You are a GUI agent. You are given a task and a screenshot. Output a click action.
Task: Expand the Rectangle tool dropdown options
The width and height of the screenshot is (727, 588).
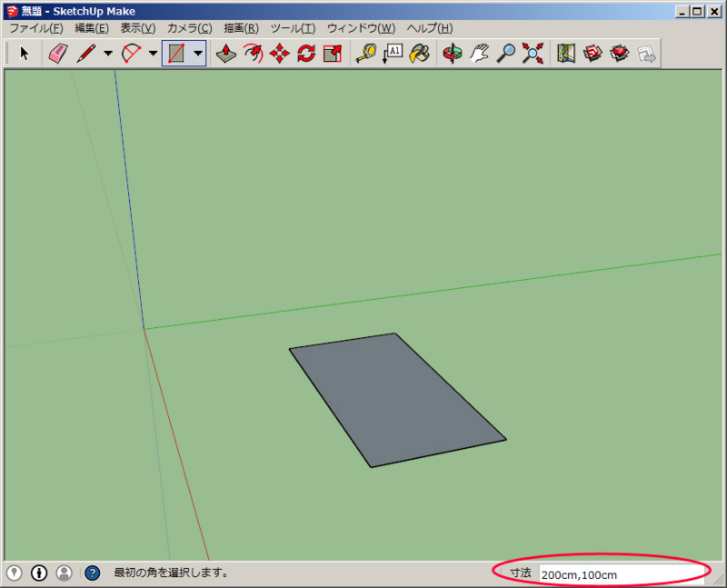click(x=197, y=55)
